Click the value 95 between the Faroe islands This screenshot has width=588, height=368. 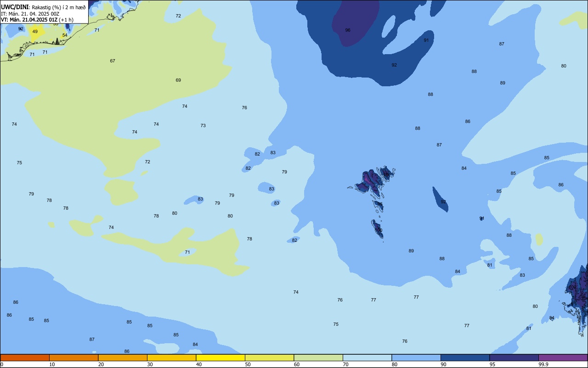[x=379, y=204]
